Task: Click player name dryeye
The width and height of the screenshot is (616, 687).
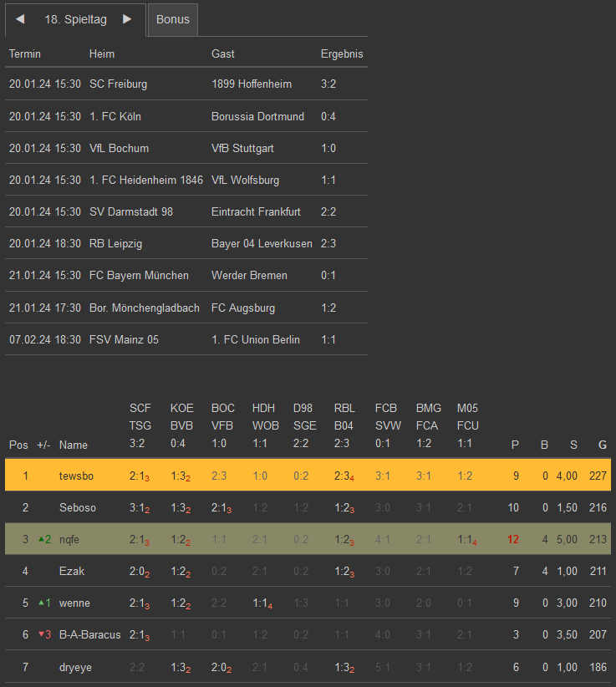Action: [x=75, y=666]
